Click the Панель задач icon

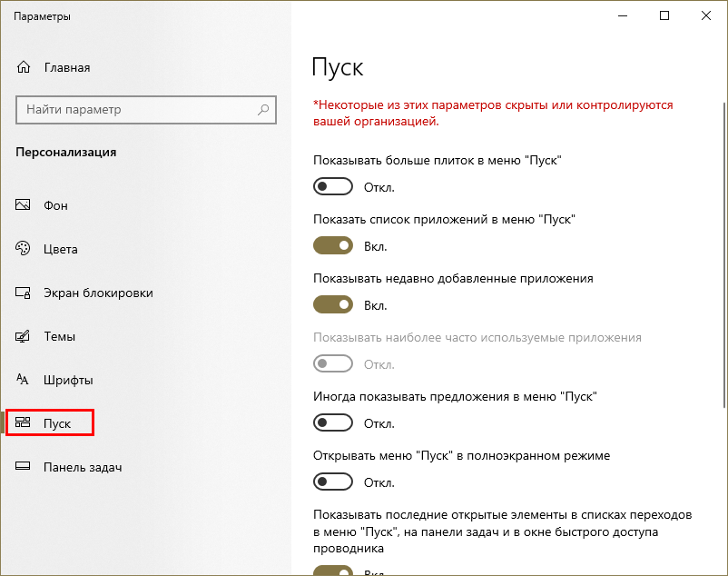25,467
